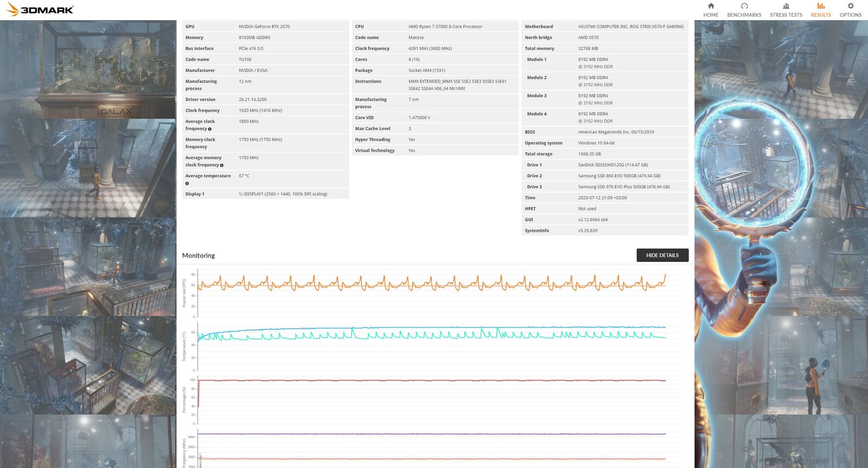Viewport: 868px width, 468px height.
Task: Select Drive 1 SanDisk entry
Action: pos(613,165)
